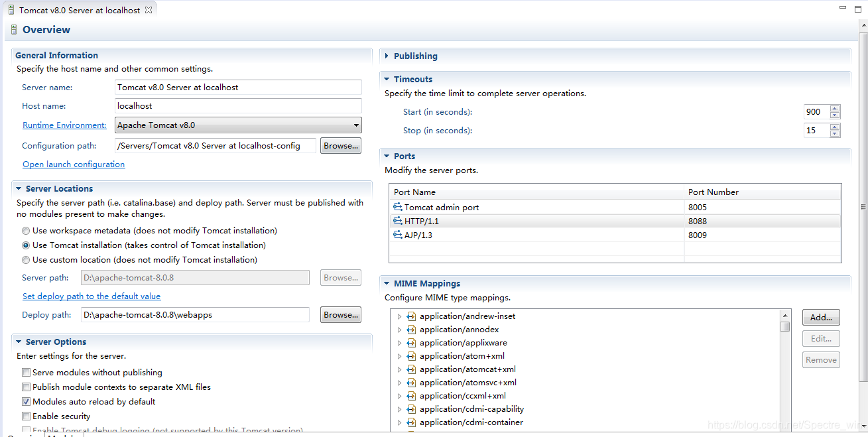Select port number 8088 cell

click(762, 221)
